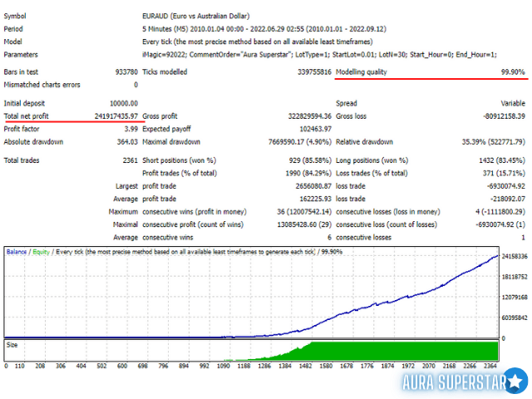Click the Initial deposit 10000.00 value

[124, 103]
